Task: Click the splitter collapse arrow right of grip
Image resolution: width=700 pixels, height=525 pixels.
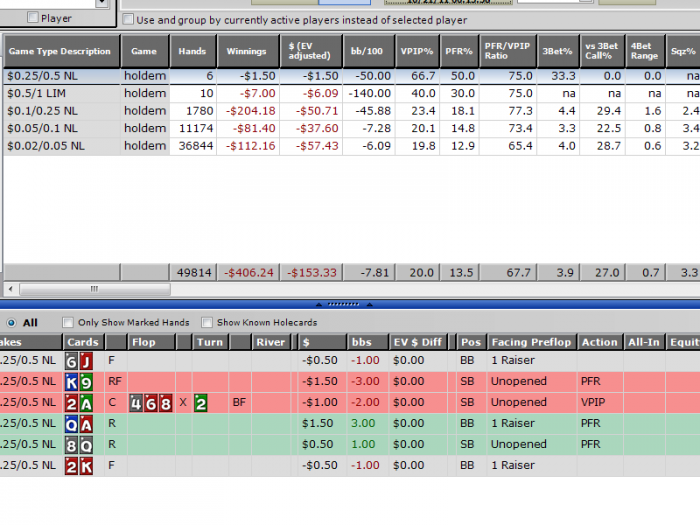Action: pos(370,304)
